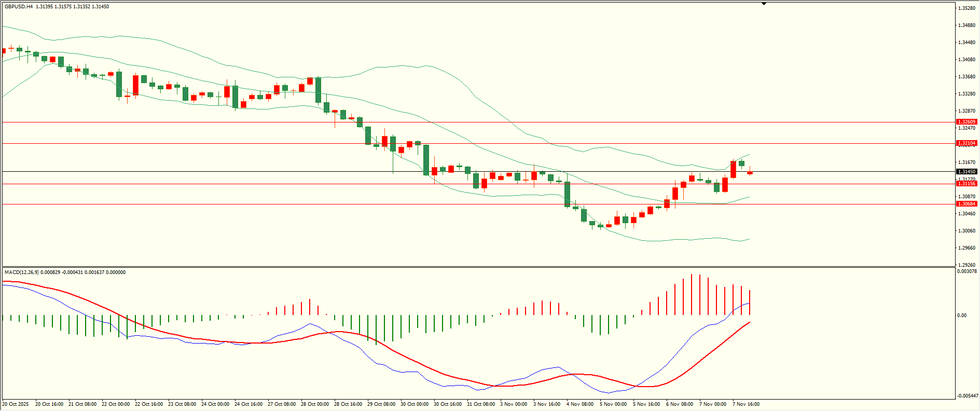This screenshot has width=980, height=411.
Task: Click the MACD(12,26,9) indicator label
Action: click(x=21, y=272)
